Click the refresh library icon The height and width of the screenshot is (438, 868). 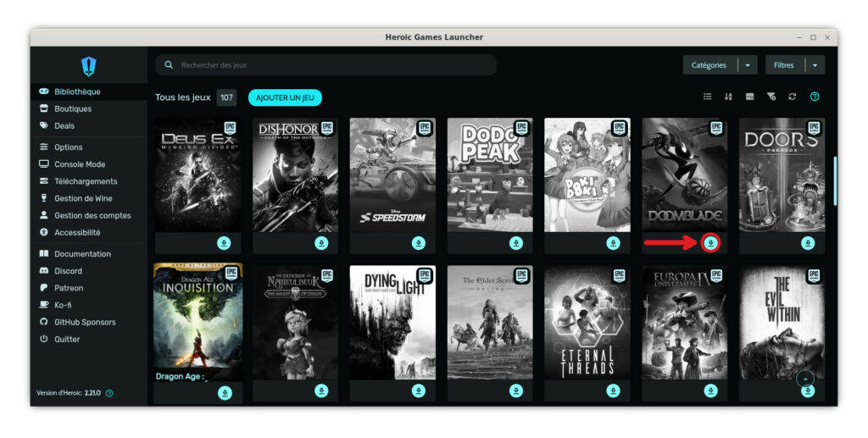(793, 97)
